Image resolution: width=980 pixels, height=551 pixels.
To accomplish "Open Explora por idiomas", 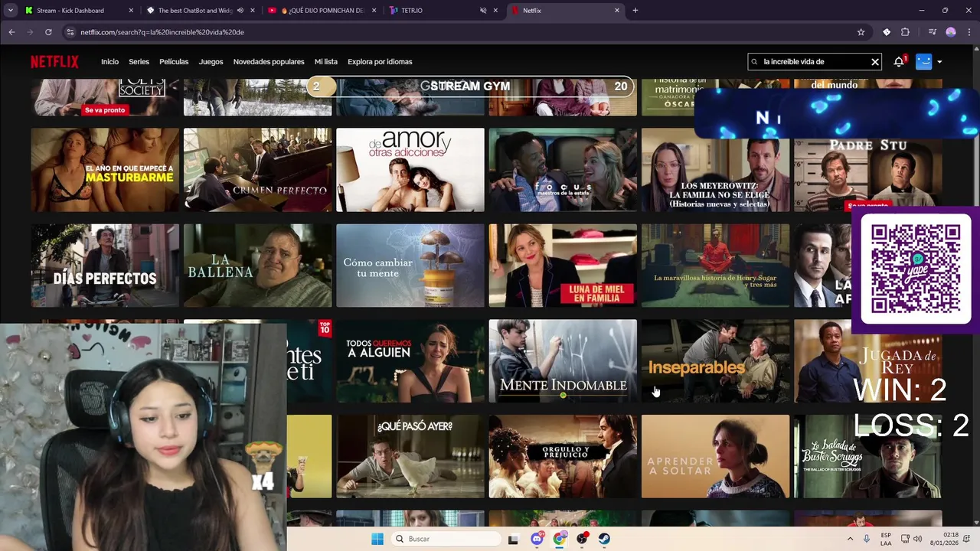I will [380, 62].
